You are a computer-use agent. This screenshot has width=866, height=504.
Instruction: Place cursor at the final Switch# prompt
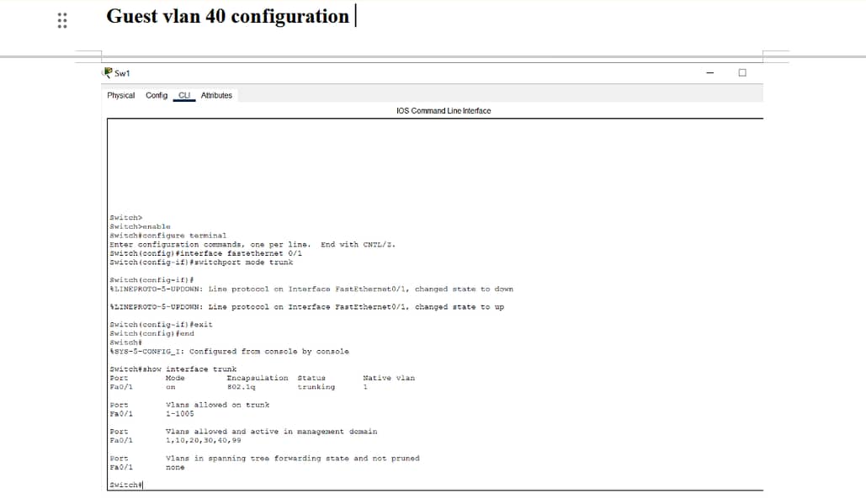[126, 485]
